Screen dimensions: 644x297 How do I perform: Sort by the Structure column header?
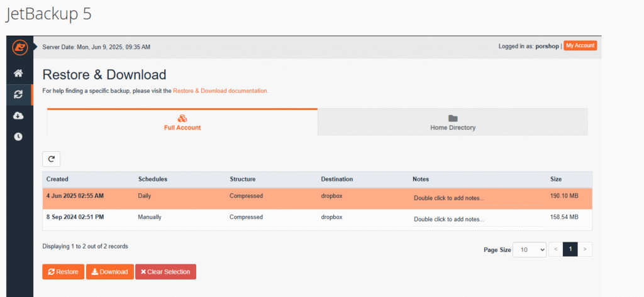pyautogui.click(x=242, y=179)
